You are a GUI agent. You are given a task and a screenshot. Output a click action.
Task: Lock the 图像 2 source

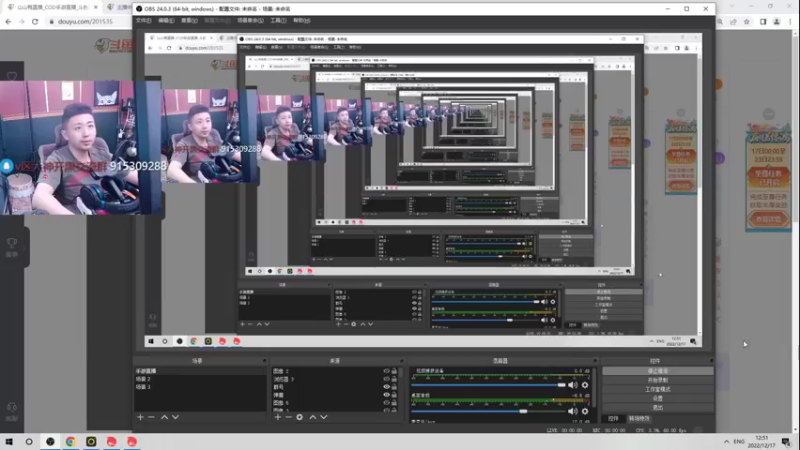[x=394, y=371]
